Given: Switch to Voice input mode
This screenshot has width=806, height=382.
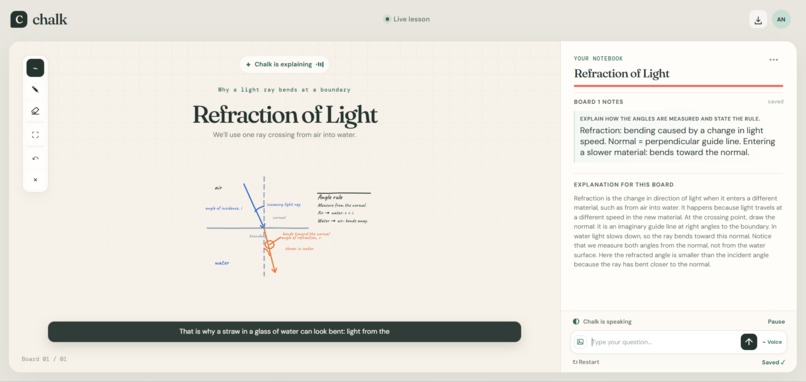Looking at the screenshot, I should 772,342.
